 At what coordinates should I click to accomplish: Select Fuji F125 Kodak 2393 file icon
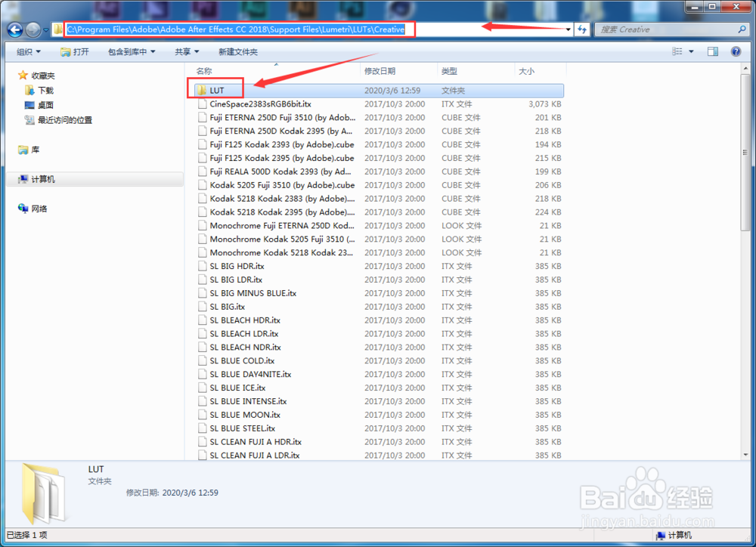tap(203, 144)
